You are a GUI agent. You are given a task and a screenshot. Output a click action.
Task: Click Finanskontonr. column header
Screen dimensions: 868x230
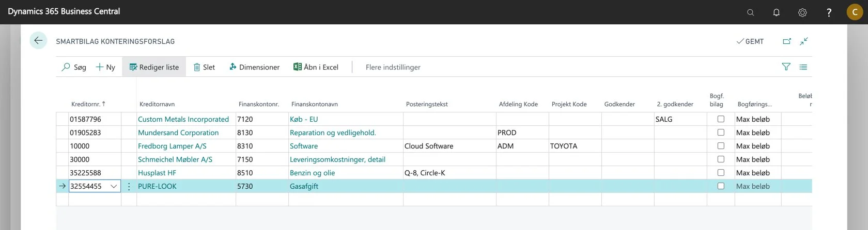259,104
